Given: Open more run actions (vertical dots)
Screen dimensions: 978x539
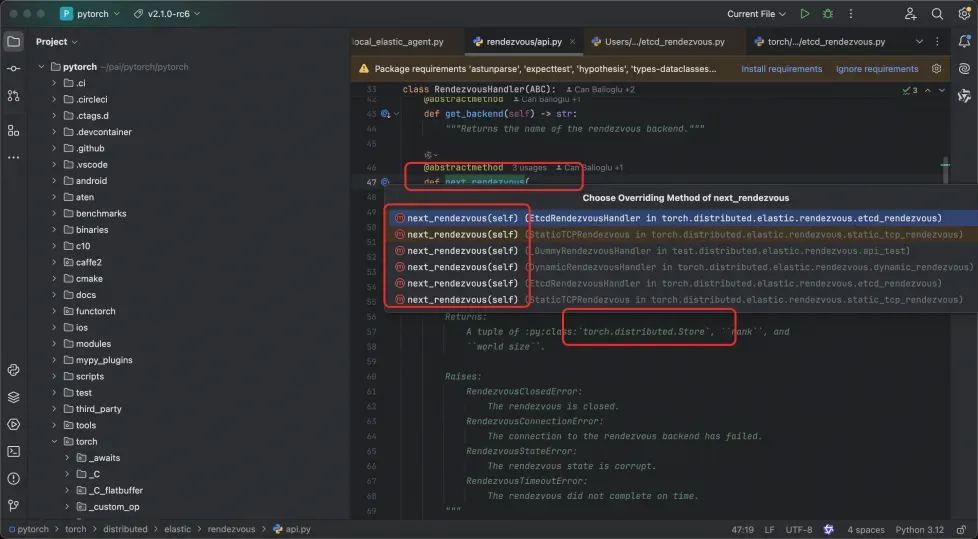Looking at the screenshot, I should coord(850,14).
